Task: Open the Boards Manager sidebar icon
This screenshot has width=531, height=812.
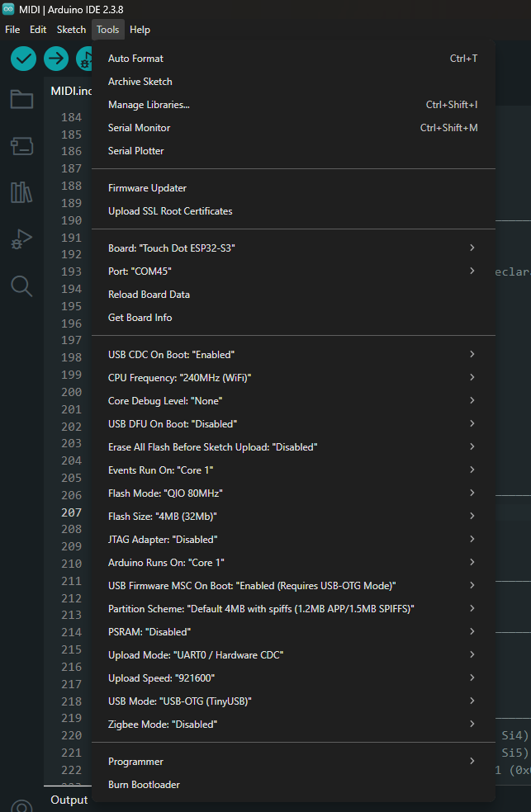Action: (x=21, y=146)
